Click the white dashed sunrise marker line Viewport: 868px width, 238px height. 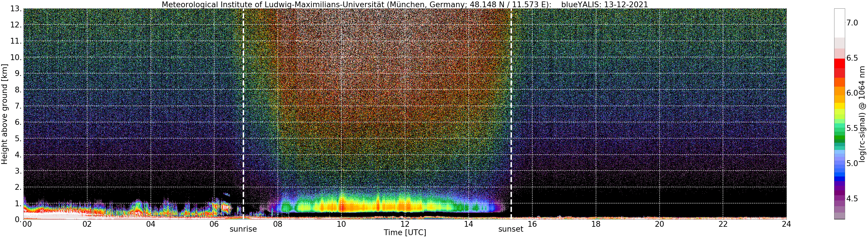pos(243,114)
